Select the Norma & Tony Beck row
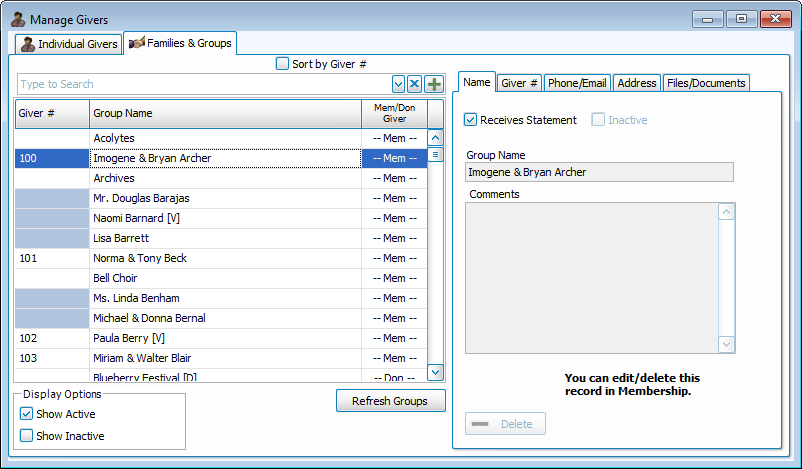The image size is (802, 469). 225,258
